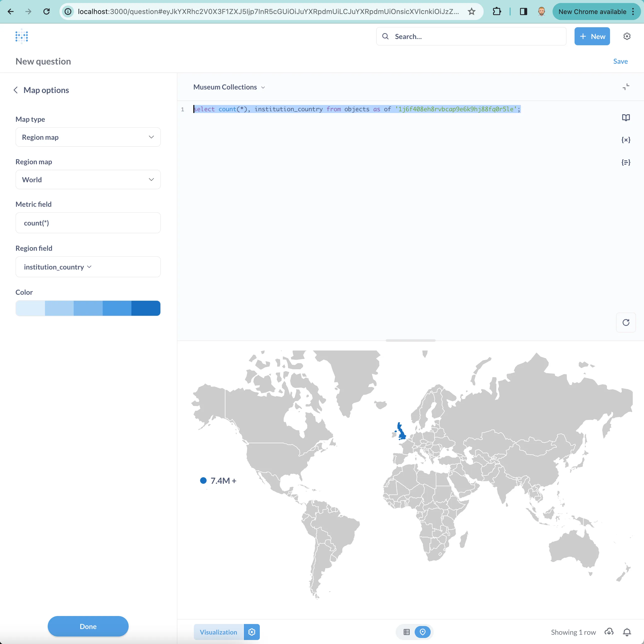This screenshot has width=644, height=644.
Task: Click the Visualization button
Action: coord(218,632)
